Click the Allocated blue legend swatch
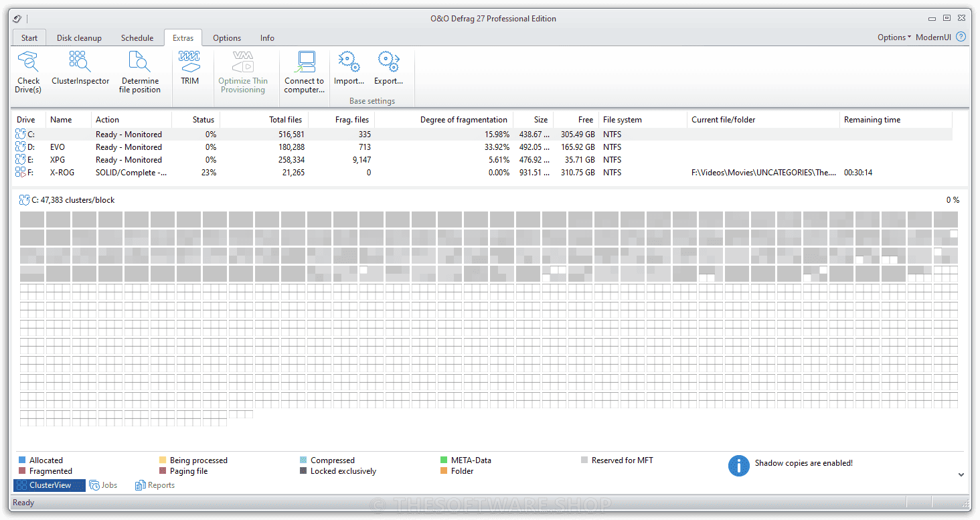 pos(22,460)
